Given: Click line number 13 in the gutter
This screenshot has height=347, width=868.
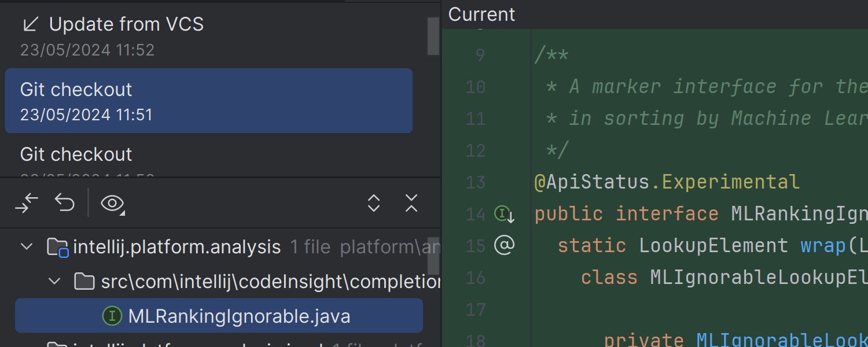Looking at the screenshot, I should (x=476, y=183).
